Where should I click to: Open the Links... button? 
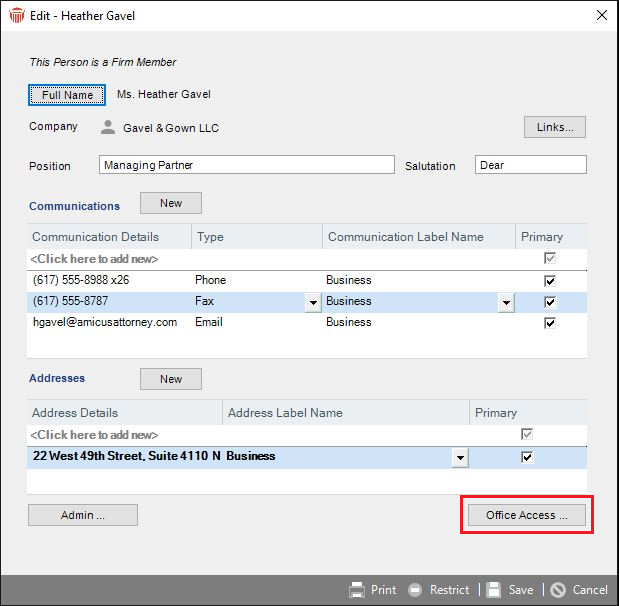tap(555, 127)
